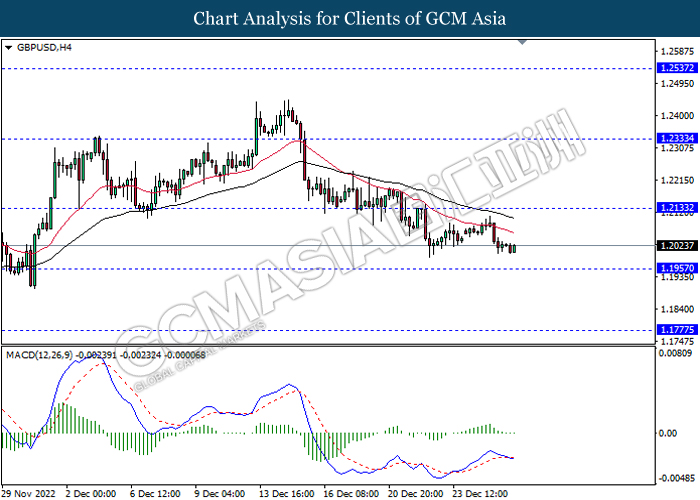This screenshot has height=500, width=700.
Task: Click the chart shift triangle marker
Action: (522, 42)
